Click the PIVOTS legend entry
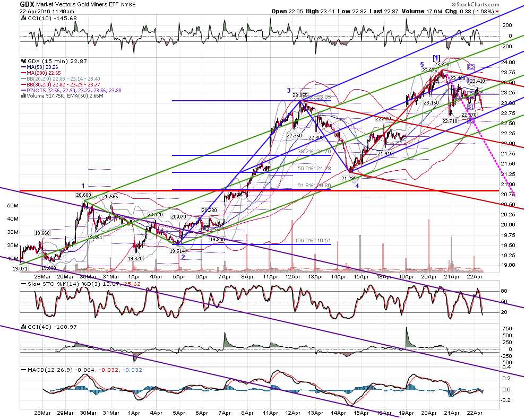Viewport: 525px width, 420px height. (71, 90)
